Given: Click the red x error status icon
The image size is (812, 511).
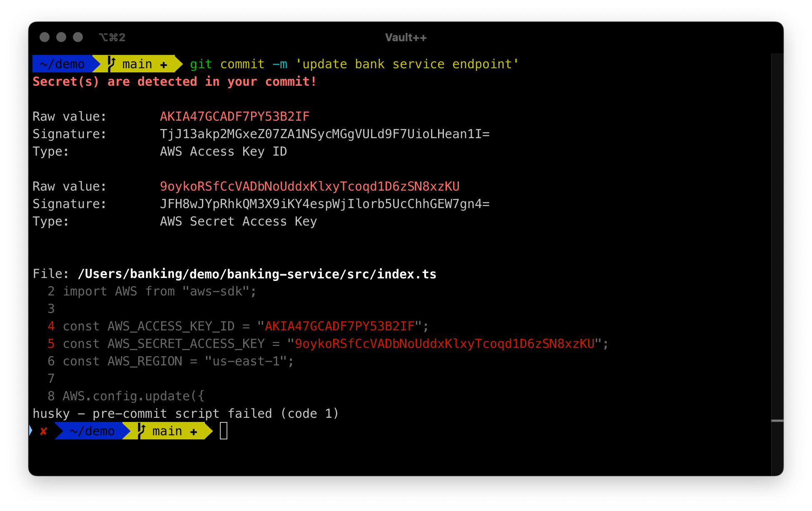Looking at the screenshot, I should pyautogui.click(x=43, y=432).
